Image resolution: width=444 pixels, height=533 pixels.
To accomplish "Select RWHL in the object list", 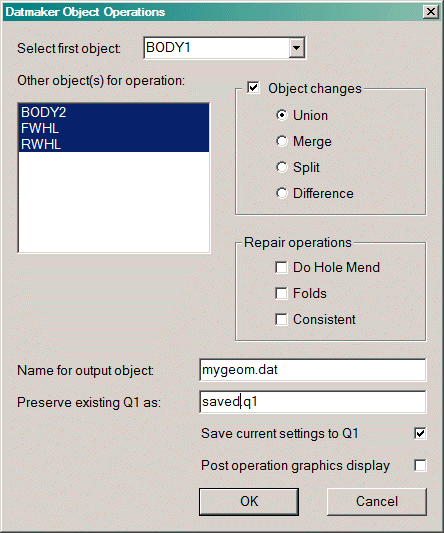I will [114, 144].
